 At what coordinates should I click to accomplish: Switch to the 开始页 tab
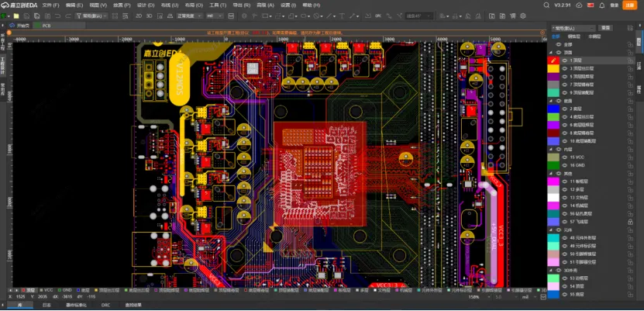[20, 26]
